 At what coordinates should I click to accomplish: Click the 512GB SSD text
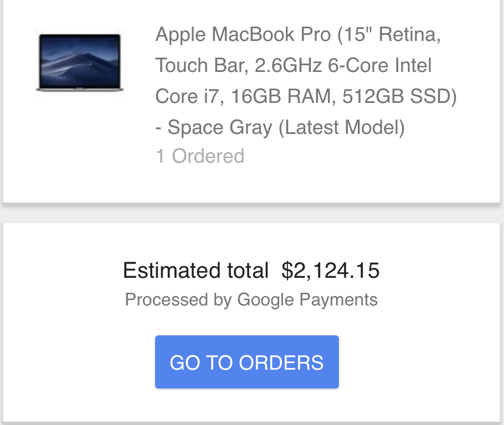[399, 96]
